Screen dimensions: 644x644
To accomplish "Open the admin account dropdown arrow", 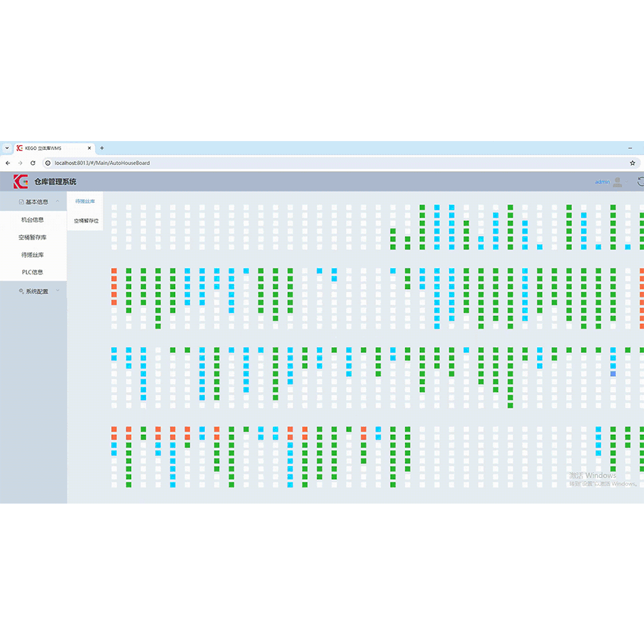I will pos(627,182).
